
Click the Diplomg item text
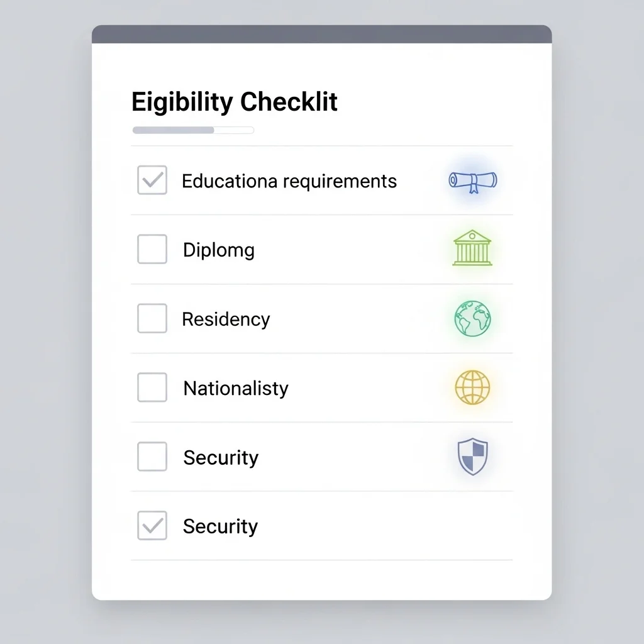click(x=219, y=250)
